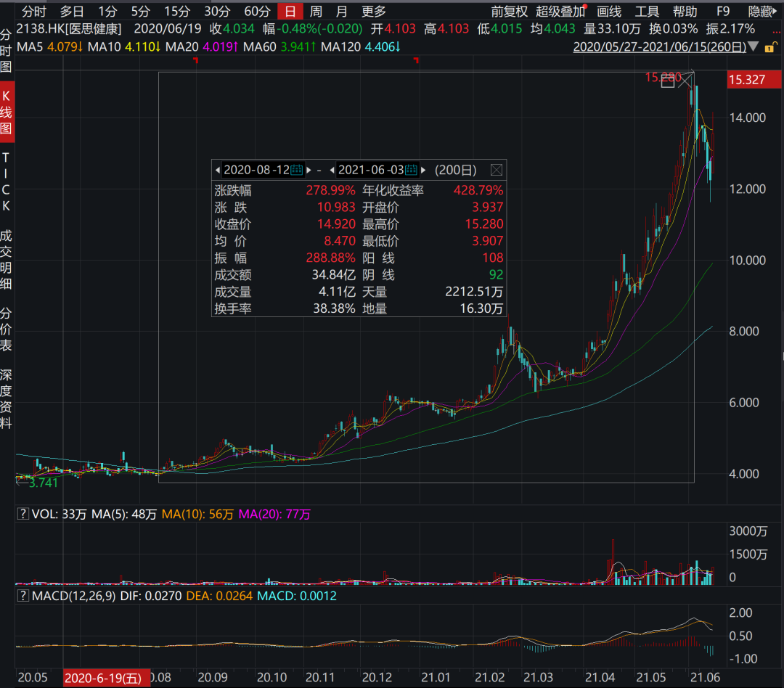Viewport: 784px width, 688px height.
Task: Click the MA60 3.941 moving average label
Action: 279,47
